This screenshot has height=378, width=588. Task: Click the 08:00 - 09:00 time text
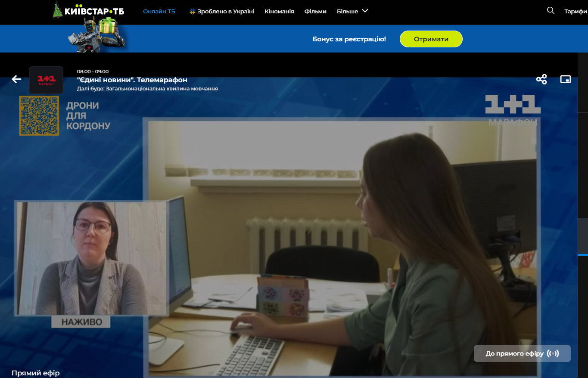pyautogui.click(x=93, y=71)
